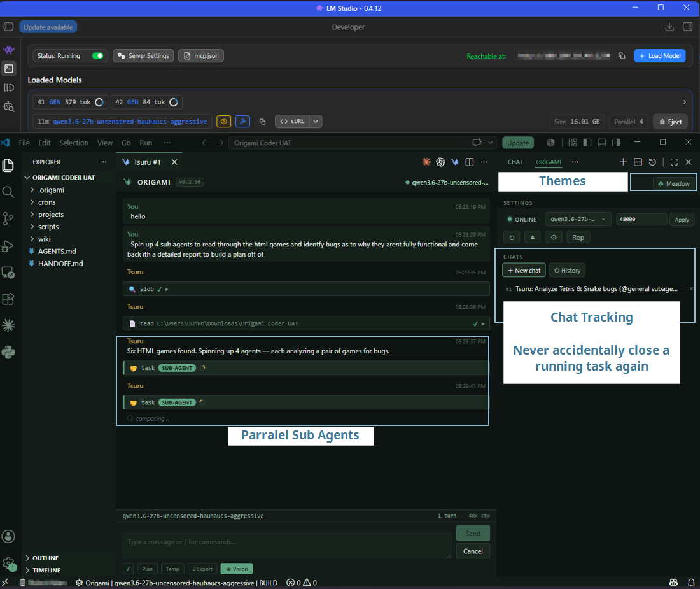Click refresh icon in Origami settings
The height and width of the screenshot is (589, 700).
pyautogui.click(x=512, y=238)
